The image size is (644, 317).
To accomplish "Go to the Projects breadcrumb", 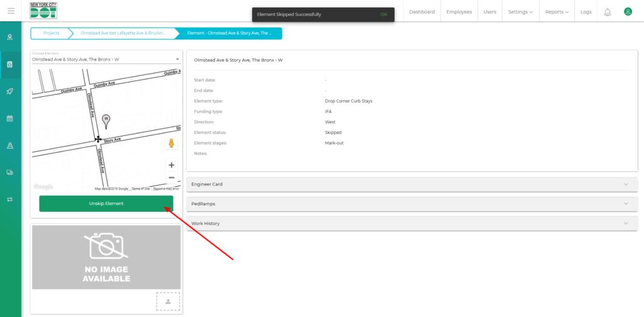I will pyautogui.click(x=52, y=33).
